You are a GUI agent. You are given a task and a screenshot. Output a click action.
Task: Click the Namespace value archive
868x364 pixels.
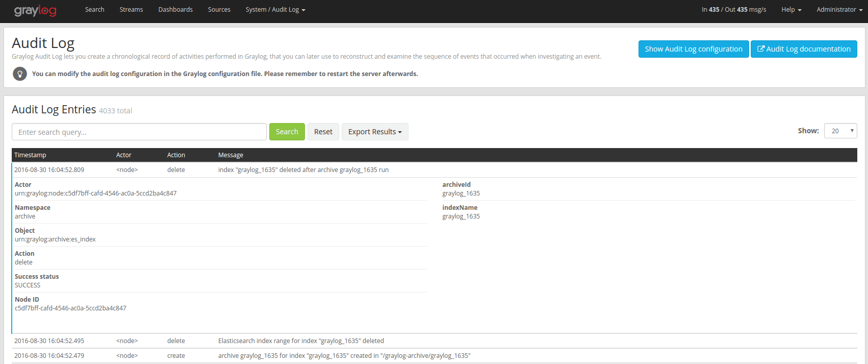pyautogui.click(x=25, y=216)
